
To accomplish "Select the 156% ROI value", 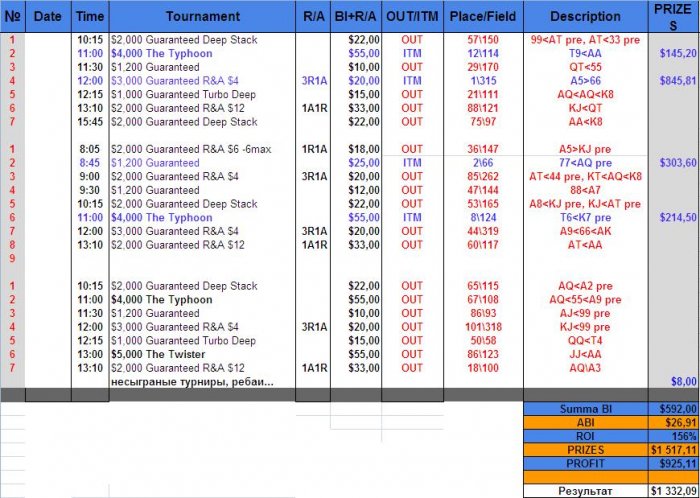I will tap(674, 436).
